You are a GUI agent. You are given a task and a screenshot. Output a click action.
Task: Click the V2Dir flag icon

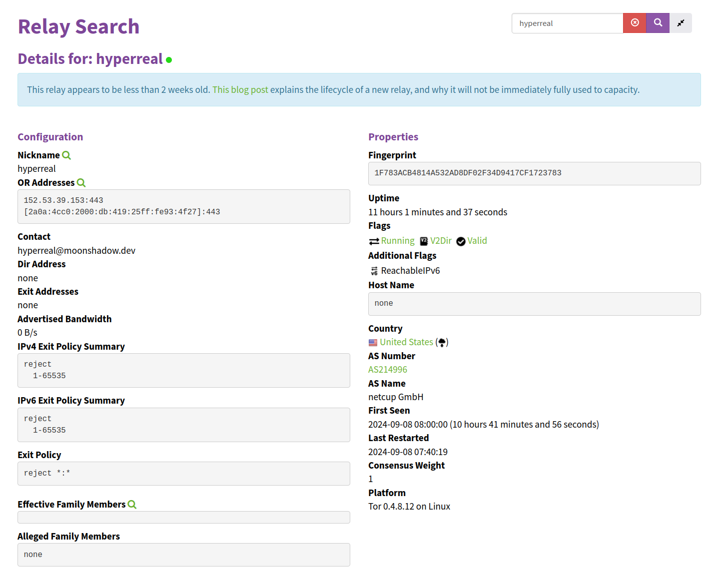tap(424, 241)
